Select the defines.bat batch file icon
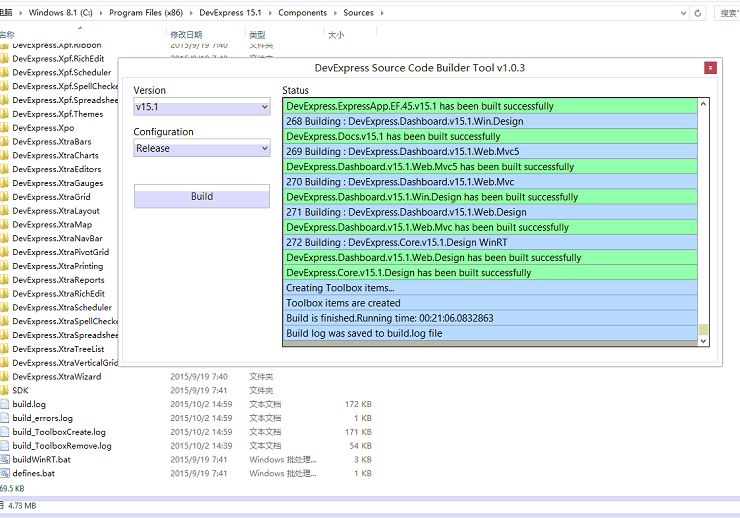Image resolution: width=740 pixels, height=518 pixels. [x=5, y=473]
